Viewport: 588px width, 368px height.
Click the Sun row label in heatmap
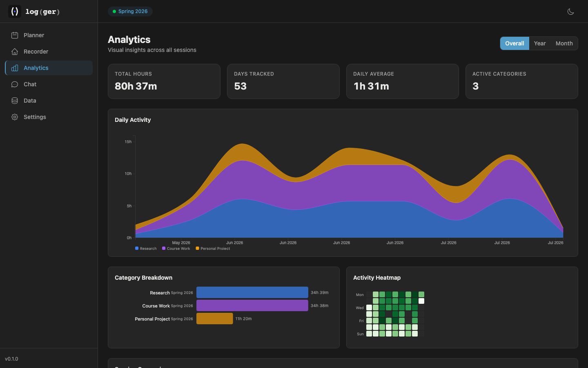[360, 334]
